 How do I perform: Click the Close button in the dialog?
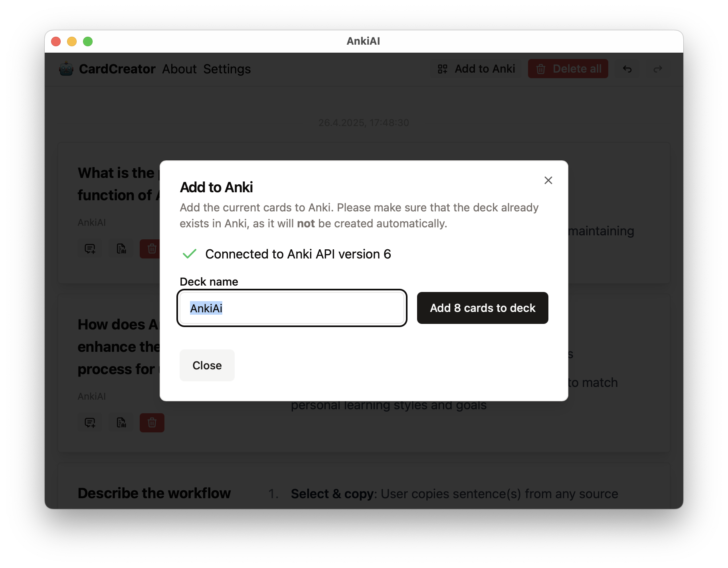click(x=207, y=365)
